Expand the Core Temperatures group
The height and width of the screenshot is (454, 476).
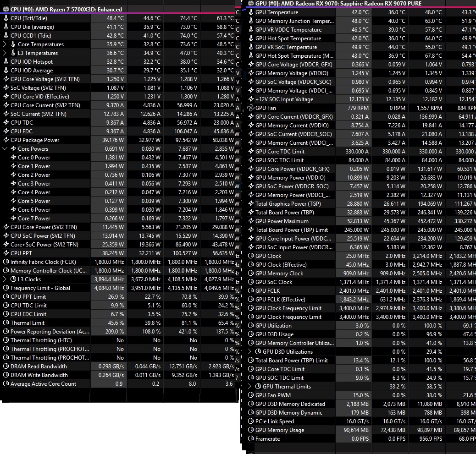pyautogui.click(x=5, y=44)
